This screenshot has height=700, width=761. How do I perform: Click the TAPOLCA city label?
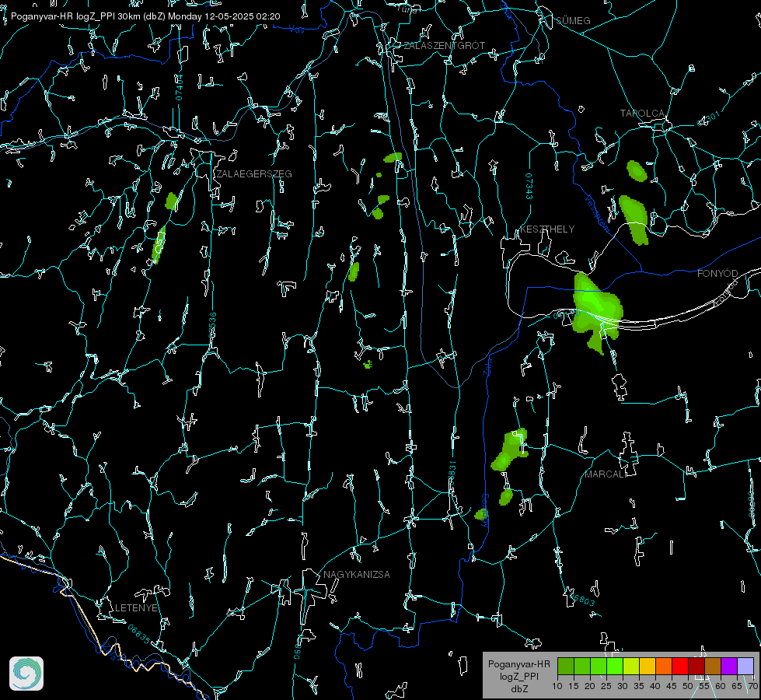(x=642, y=114)
